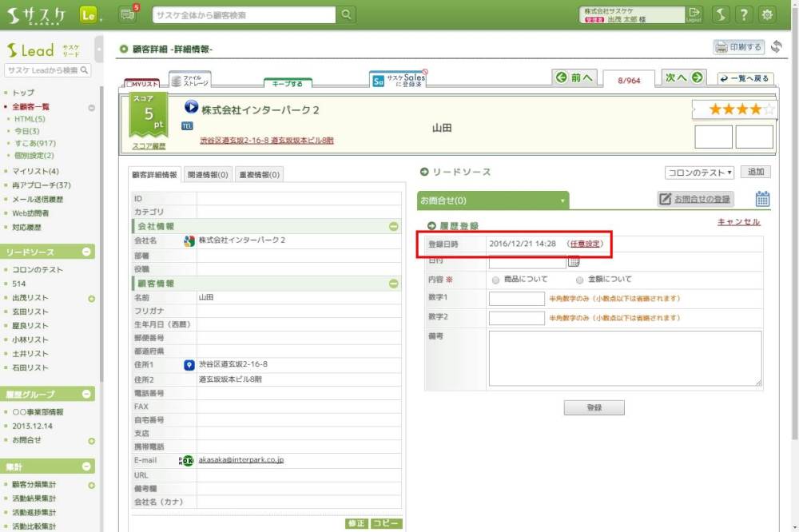799x532 pixels.
Task: Click the 備考 text area
Action: pyautogui.click(x=625, y=359)
